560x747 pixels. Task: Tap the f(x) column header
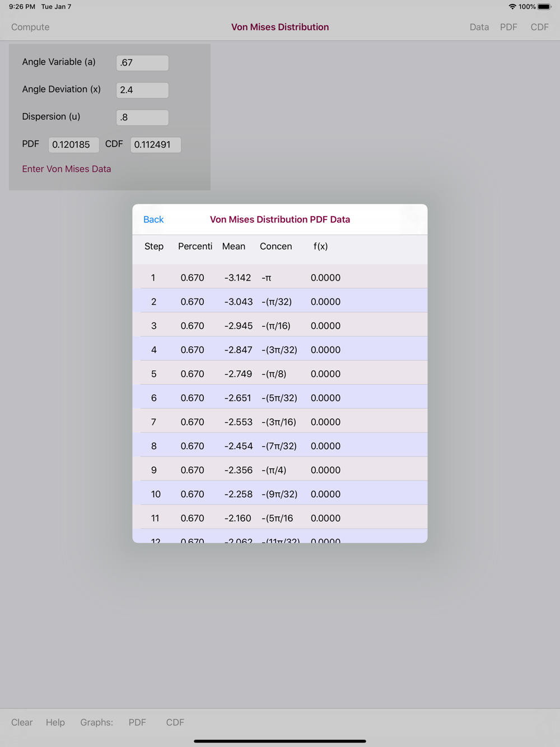(320, 246)
